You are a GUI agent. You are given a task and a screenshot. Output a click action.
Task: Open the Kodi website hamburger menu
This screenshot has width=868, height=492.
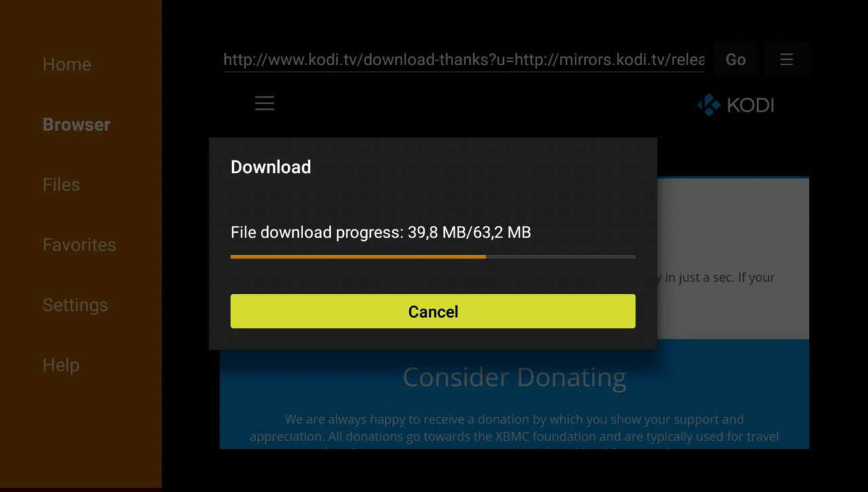click(x=264, y=103)
